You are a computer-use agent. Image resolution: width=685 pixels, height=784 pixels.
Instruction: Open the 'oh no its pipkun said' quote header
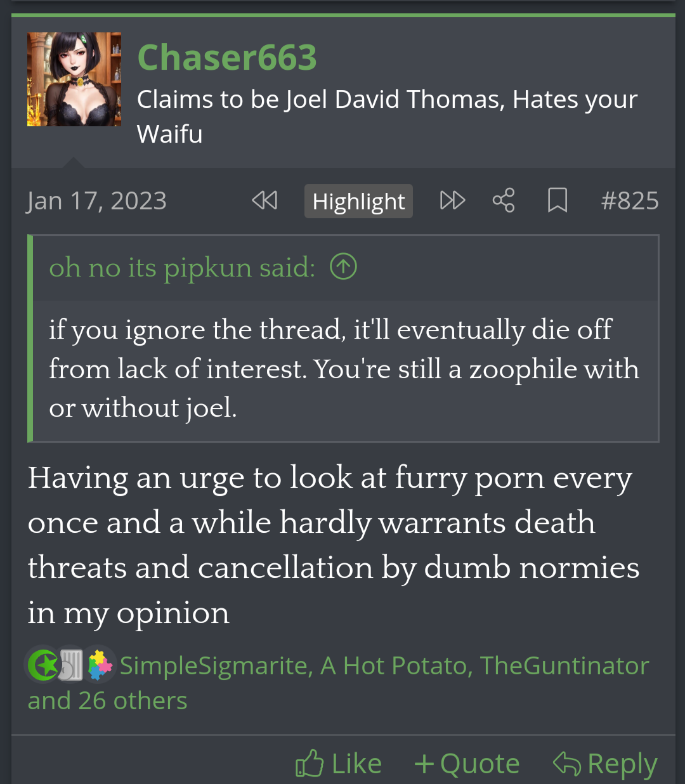(x=182, y=268)
